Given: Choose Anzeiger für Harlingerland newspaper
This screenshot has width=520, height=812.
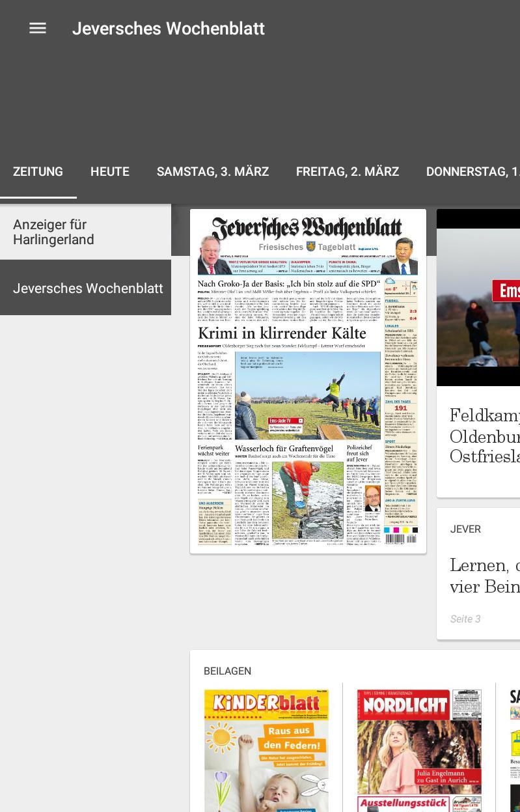Looking at the screenshot, I should pyautogui.click(x=85, y=232).
